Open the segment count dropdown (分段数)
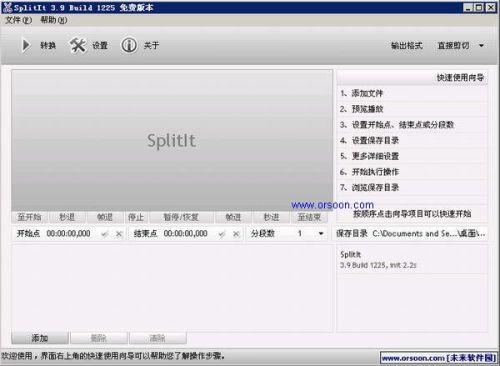Image resolution: width=500 pixels, height=366 pixels. coord(321,233)
